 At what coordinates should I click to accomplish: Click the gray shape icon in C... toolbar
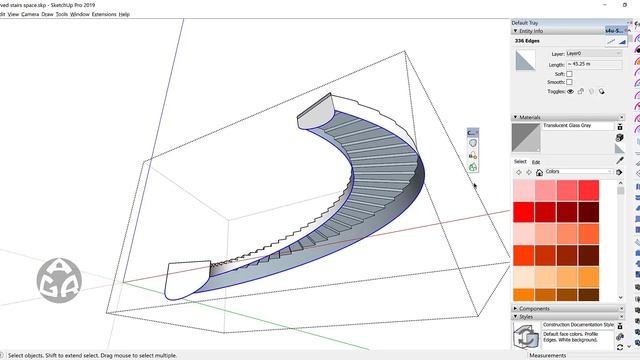[473, 143]
